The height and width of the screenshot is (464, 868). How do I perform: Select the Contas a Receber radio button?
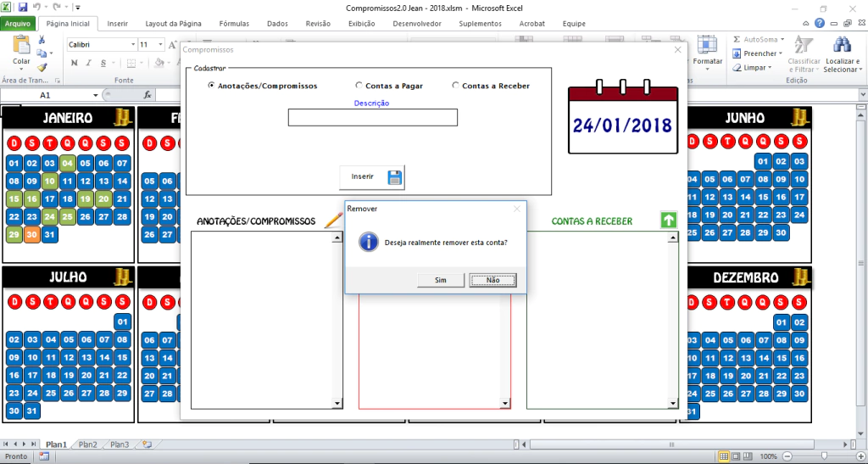(x=456, y=86)
